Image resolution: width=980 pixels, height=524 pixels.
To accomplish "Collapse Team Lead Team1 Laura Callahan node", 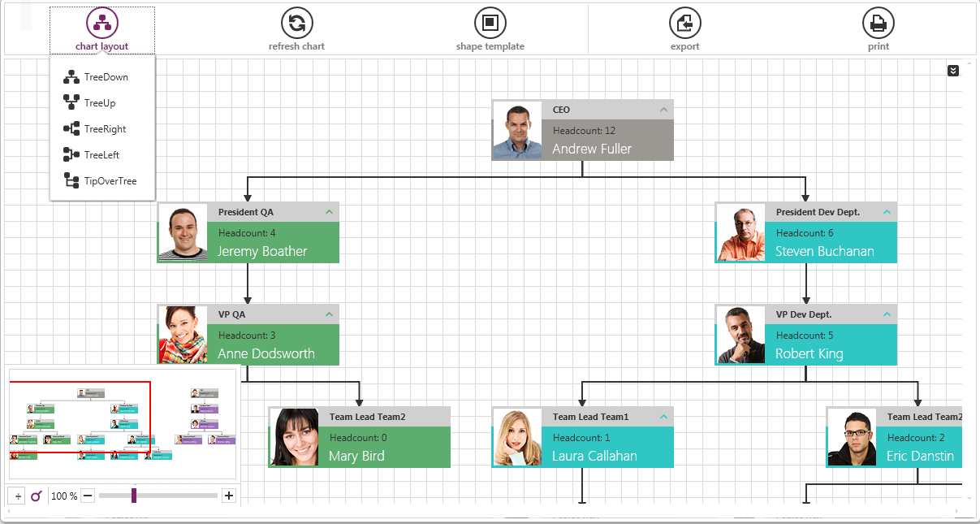I will coord(663,417).
